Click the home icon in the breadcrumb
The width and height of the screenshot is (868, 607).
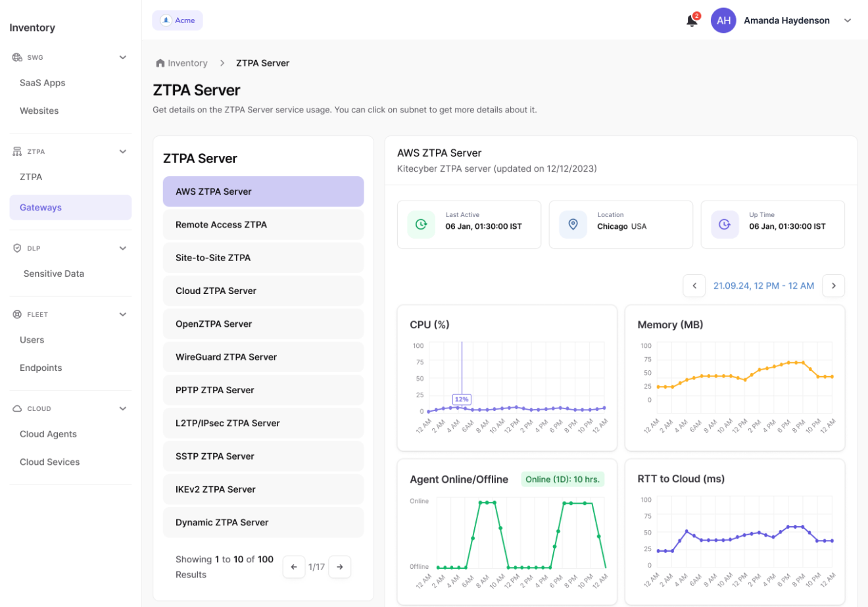(159, 62)
